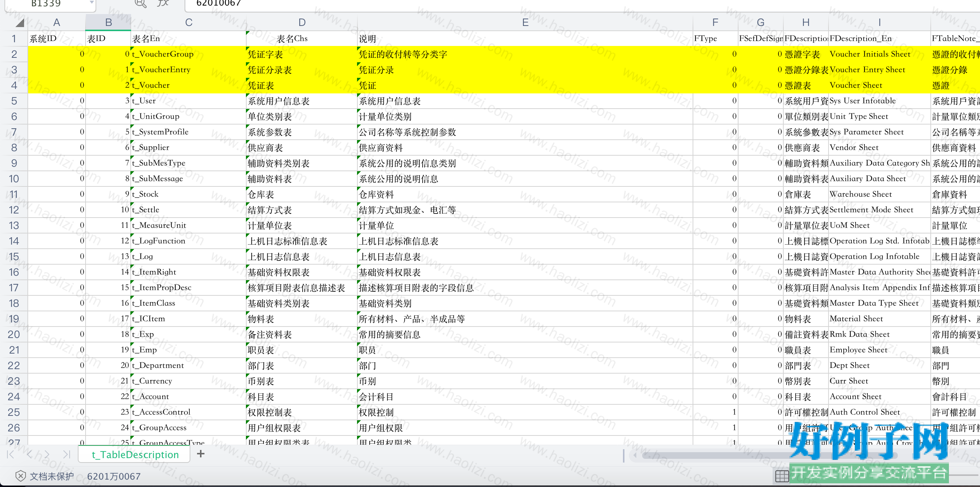The width and height of the screenshot is (980, 487).
Task: Select row 26 header
Action: pos(14,428)
